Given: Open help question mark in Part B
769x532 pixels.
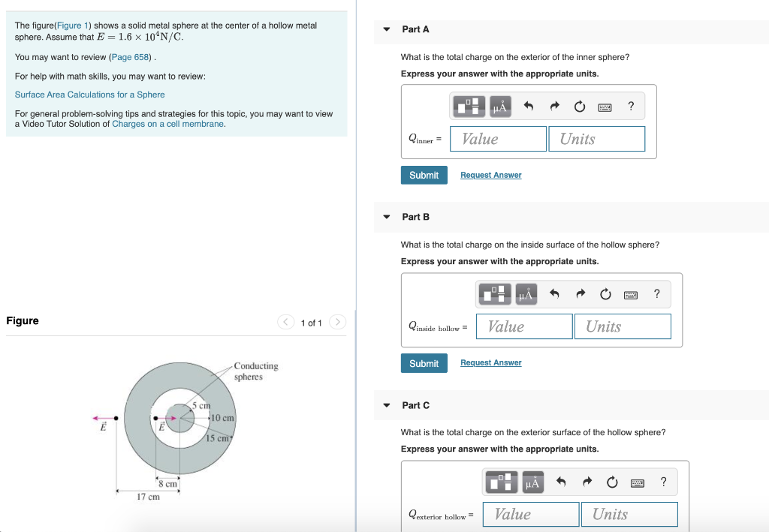Looking at the screenshot, I should pos(656,293).
